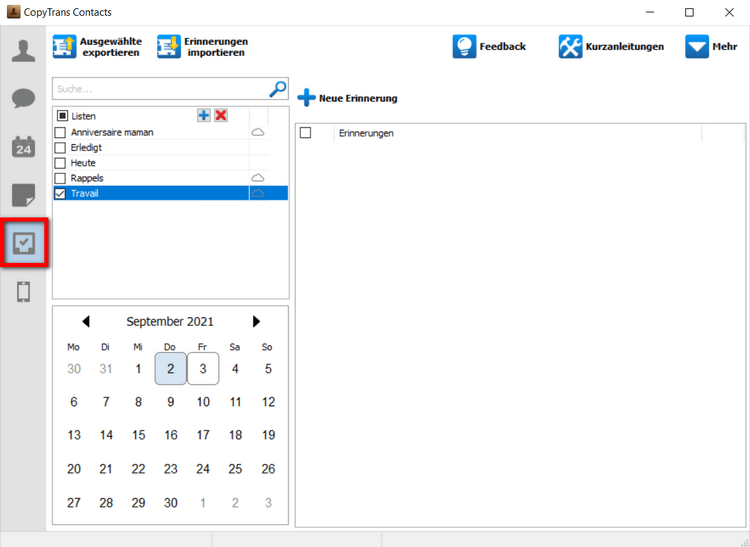Toggle the Listen select-all checkbox
Image resolution: width=750 pixels, height=547 pixels.
point(62,116)
